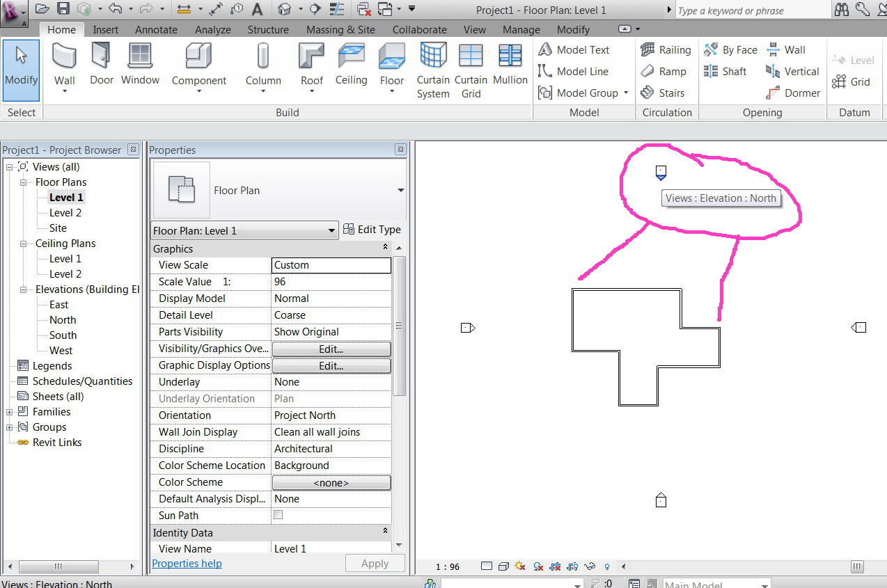Screen dimensions: 887x588
Task: Select the Column tool
Action: 262,67
